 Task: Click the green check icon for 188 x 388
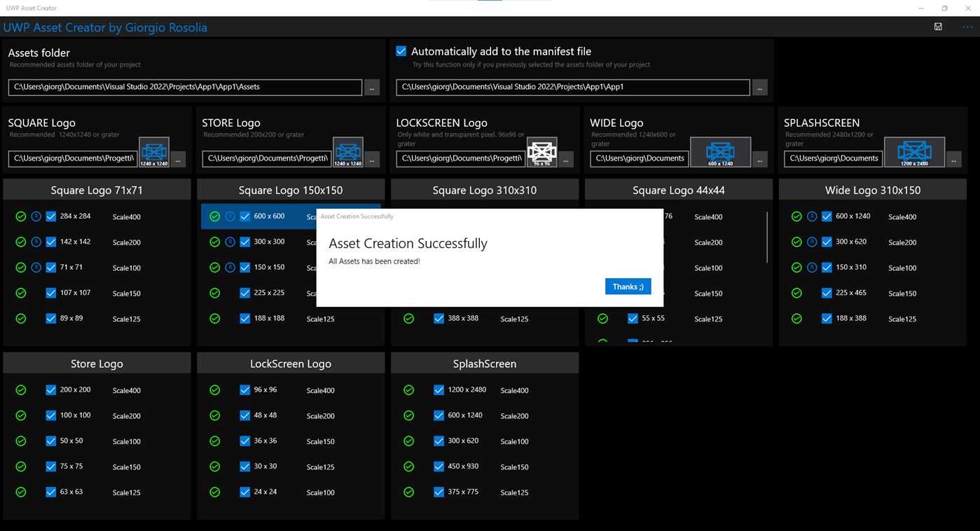pos(796,318)
